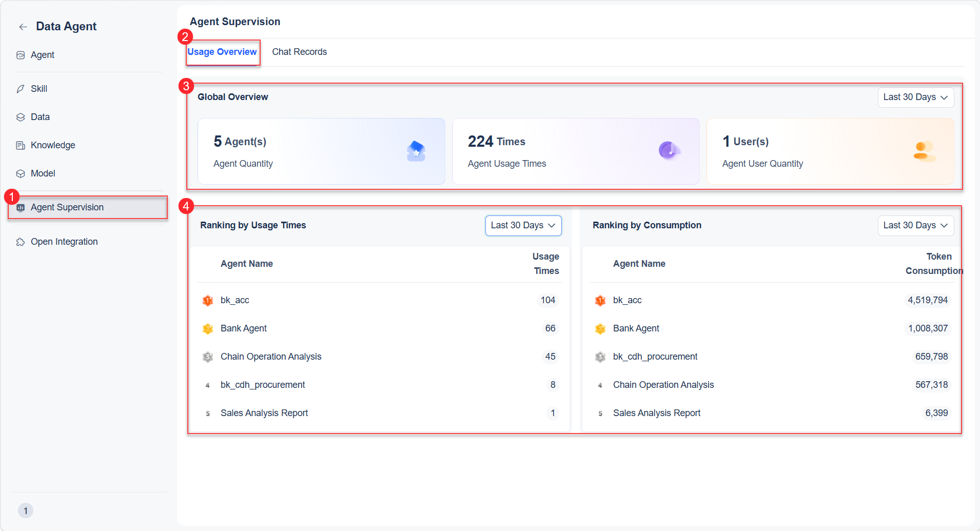
Task: Click the usage count 45
Action: (551, 357)
